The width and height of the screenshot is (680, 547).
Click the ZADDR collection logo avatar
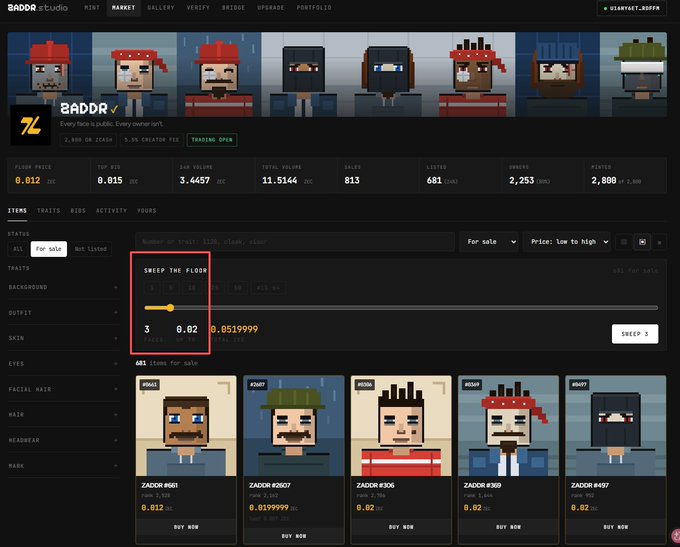[30, 125]
